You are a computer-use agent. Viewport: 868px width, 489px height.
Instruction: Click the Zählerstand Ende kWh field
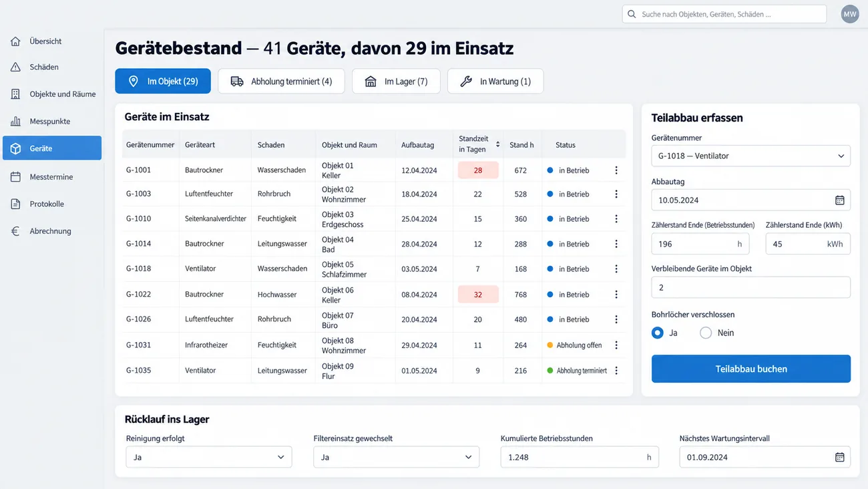[x=808, y=244]
